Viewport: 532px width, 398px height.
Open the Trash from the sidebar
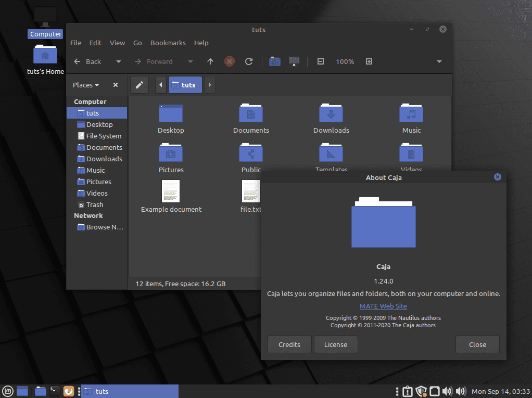pyautogui.click(x=94, y=204)
